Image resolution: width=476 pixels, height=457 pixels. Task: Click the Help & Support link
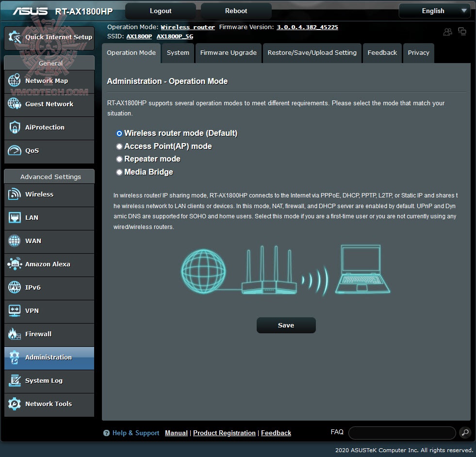[x=136, y=433]
